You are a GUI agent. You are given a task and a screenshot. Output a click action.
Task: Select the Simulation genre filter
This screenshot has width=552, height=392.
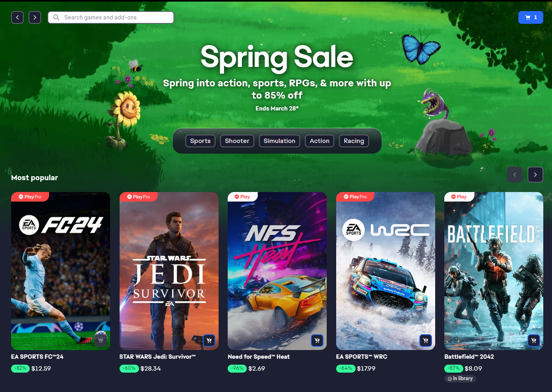280,141
